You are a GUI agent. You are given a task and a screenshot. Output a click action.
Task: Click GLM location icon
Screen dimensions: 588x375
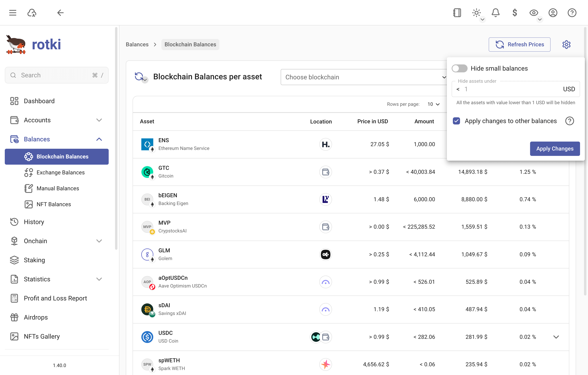click(325, 255)
